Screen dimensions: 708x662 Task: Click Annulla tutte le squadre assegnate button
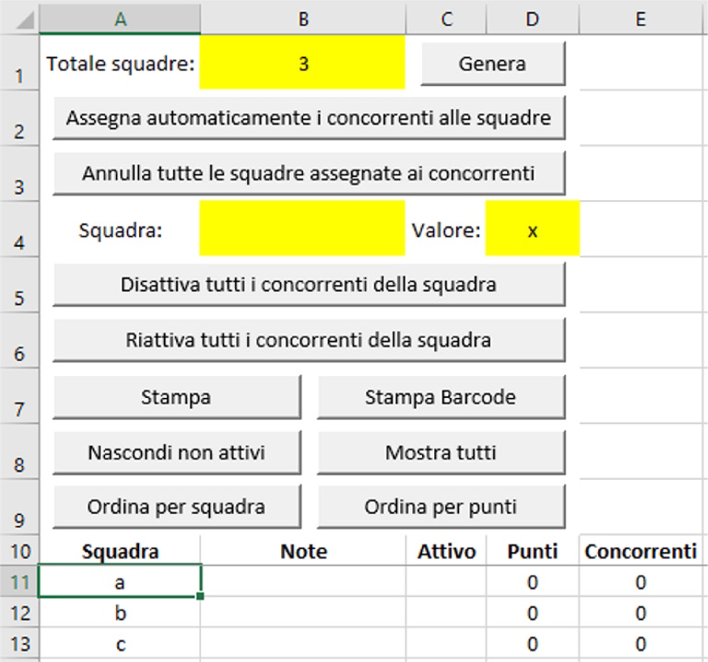[x=309, y=173]
